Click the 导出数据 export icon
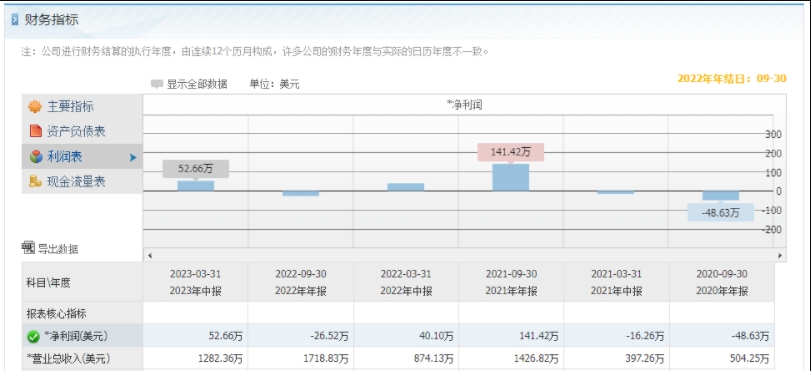This screenshot has width=811, height=371. [28, 248]
